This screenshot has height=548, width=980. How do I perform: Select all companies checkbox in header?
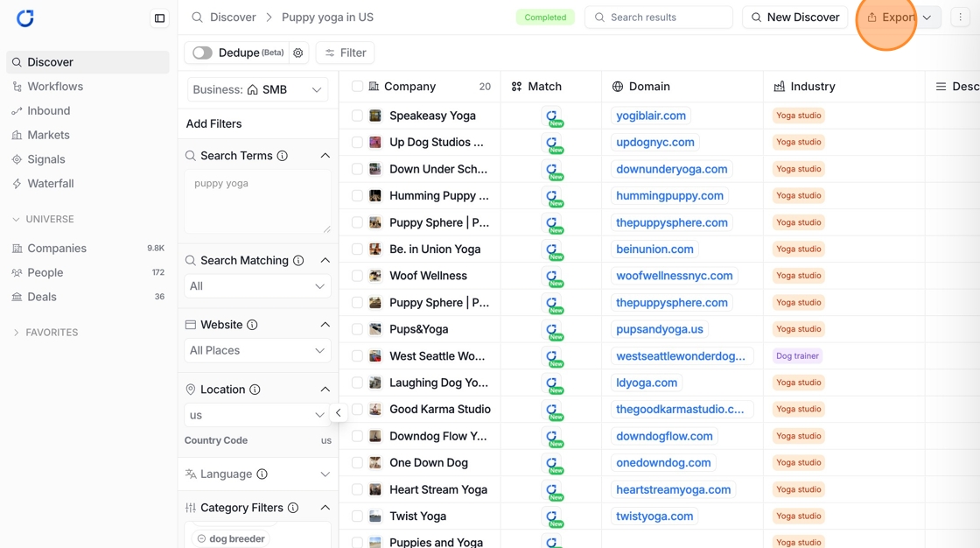coord(357,87)
